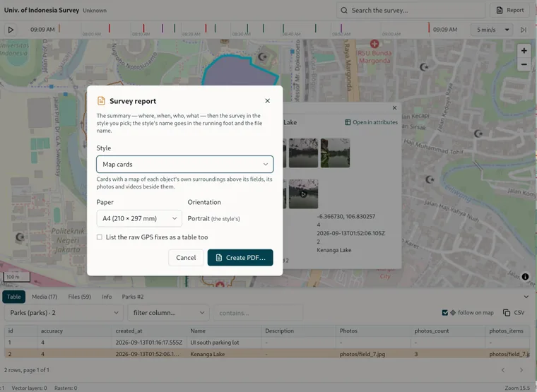
Task: Cancel the survey report dialog
Action: (x=186, y=258)
